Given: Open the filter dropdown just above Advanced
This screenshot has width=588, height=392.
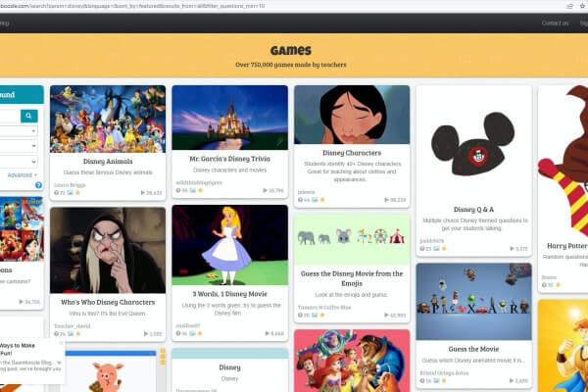Looking at the screenshot, I should point(19,162).
